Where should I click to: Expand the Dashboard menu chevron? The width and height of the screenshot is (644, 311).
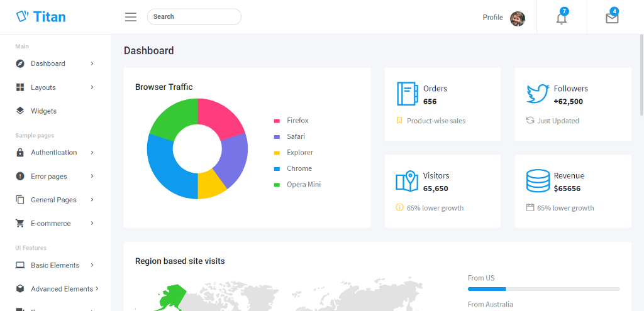tap(92, 63)
